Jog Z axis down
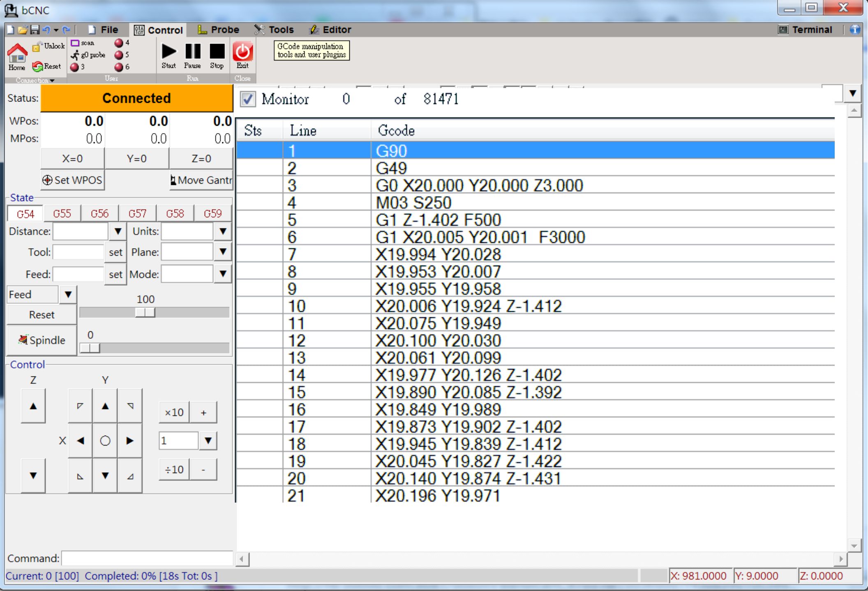This screenshot has width=868, height=591. click(x=33, y=476)
